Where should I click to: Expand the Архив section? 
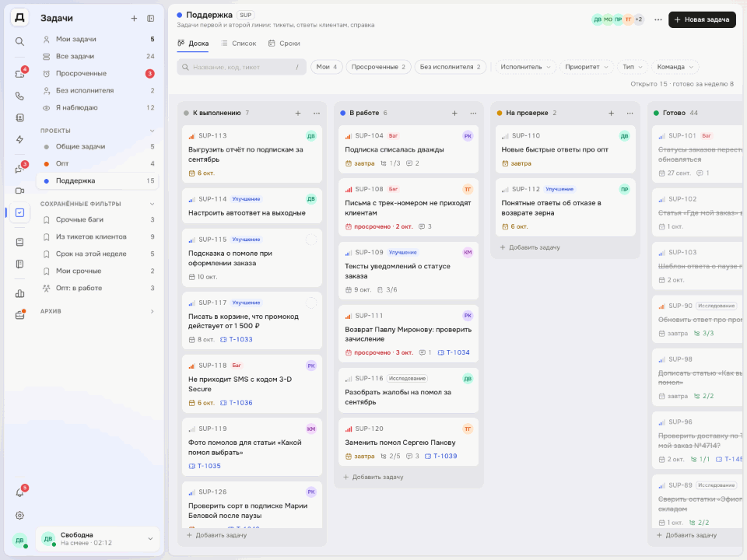click(98, 311)
